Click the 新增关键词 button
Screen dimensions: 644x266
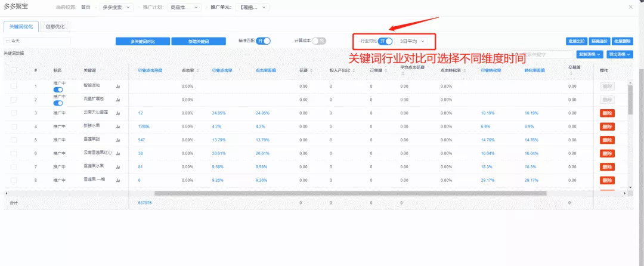199,42
